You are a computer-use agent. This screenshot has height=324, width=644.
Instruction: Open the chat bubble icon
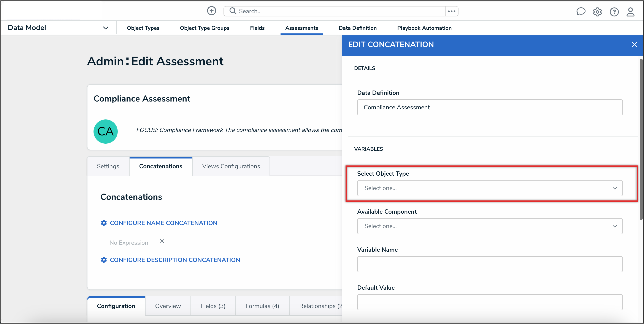tap(581, 11)
